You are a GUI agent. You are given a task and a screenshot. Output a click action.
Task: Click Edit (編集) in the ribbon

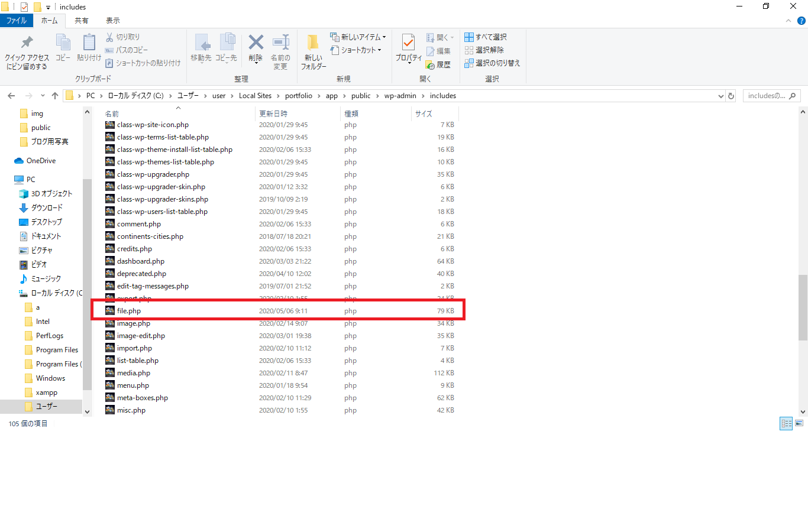(438, 51)
